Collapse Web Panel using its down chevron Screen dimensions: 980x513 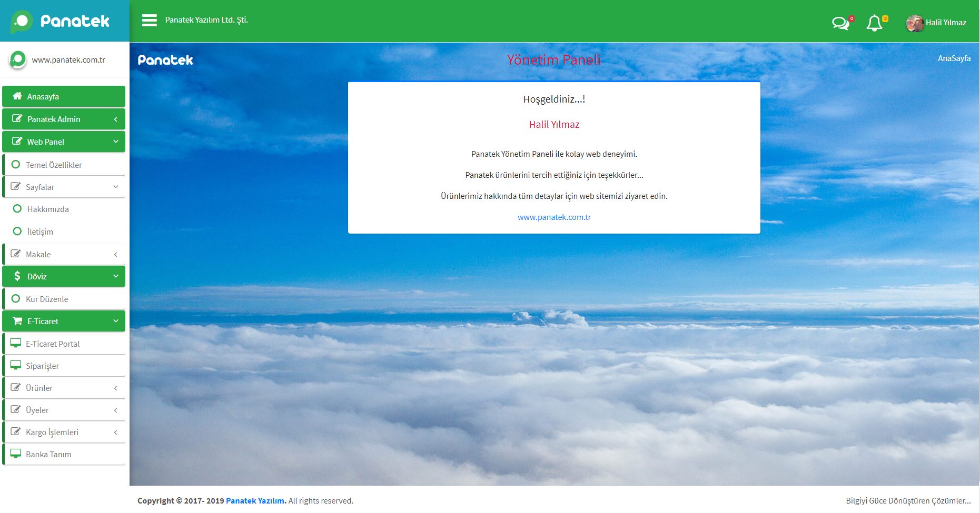tap(116, 142)
